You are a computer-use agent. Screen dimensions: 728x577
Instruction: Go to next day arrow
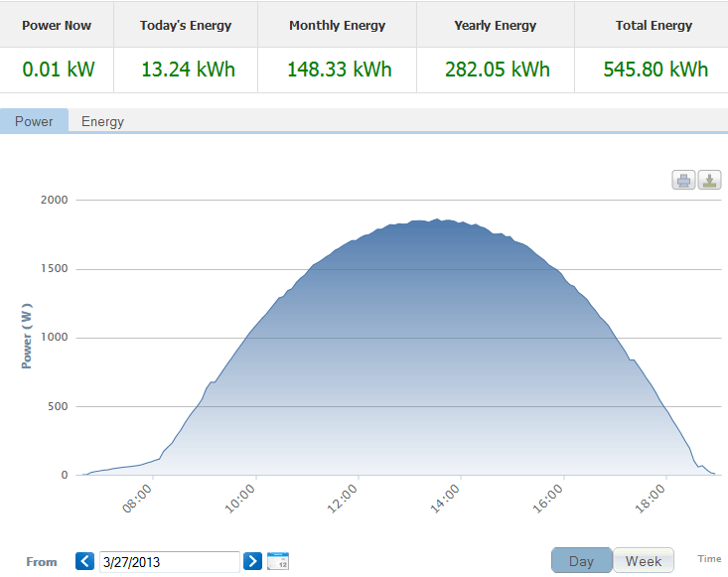coord(252,561)
